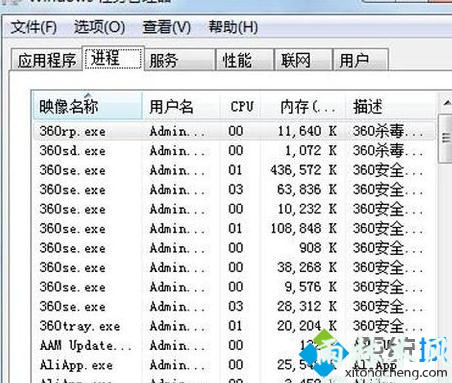Open the 文件(F) menu
Viewport: 452px width, 383px height.
33,27
